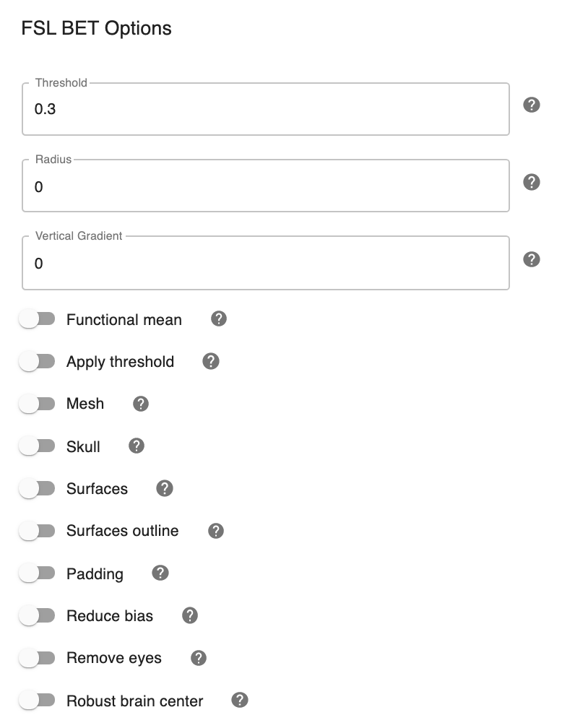Turn on Remove eyes toggle
The width and height of the screenshot is (575, 728).
click(37, 658)
